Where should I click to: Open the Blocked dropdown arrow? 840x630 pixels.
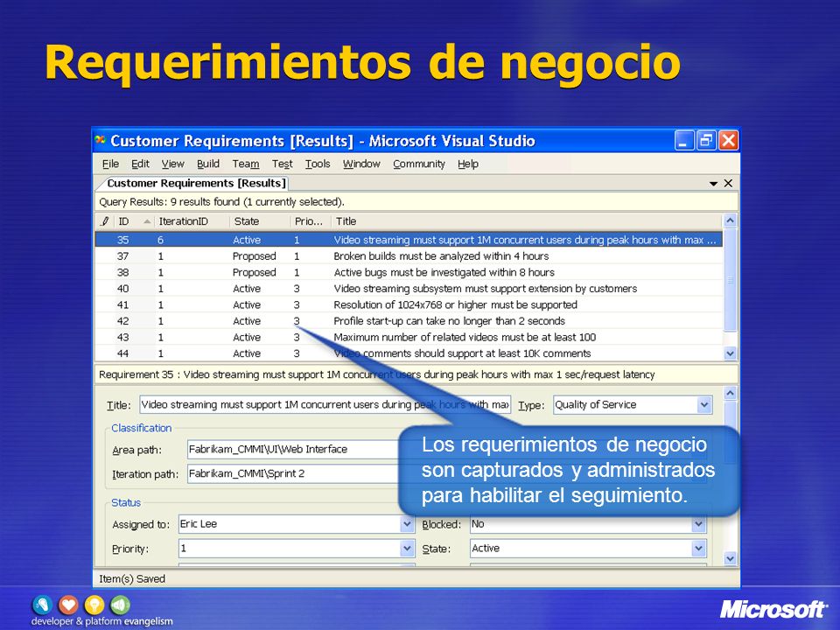pyautogui.click(x=698, y=524)
